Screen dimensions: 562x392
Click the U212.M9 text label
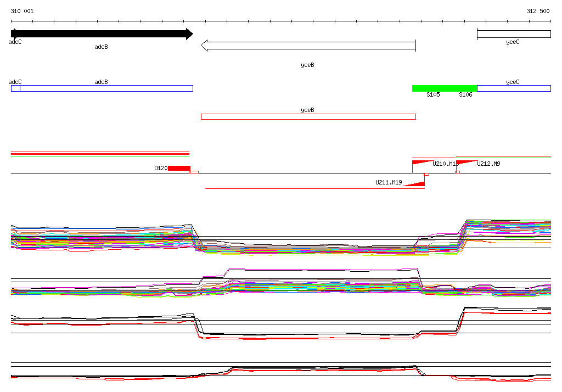pyautogui.click(x=488, y=164)
